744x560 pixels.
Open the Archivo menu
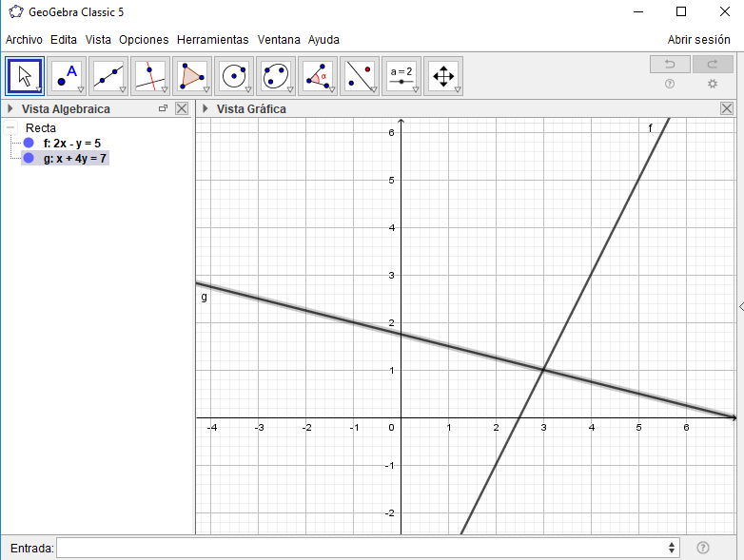(x=24, y=40)
